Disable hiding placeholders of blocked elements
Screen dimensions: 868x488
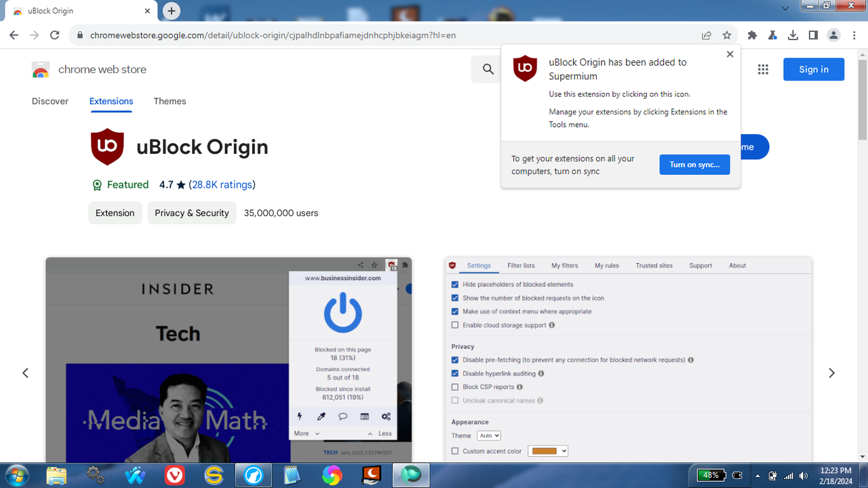point(455,284)
